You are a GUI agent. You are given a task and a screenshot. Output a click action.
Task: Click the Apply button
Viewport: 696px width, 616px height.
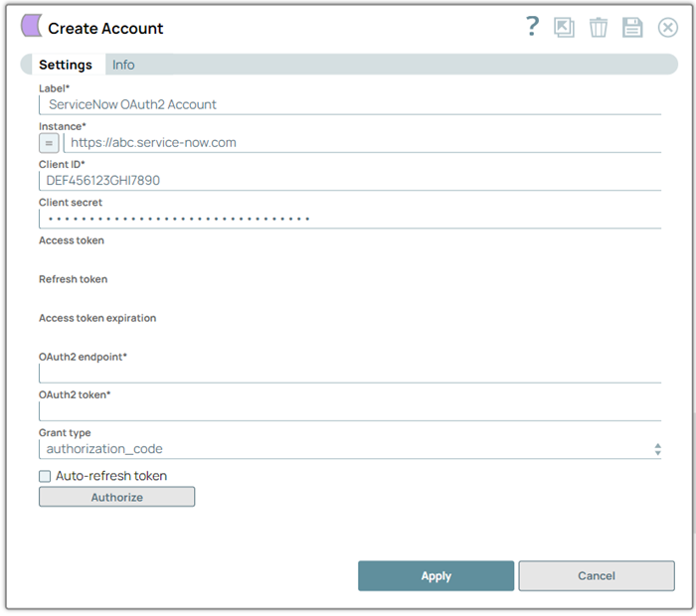tap(435, 575)
